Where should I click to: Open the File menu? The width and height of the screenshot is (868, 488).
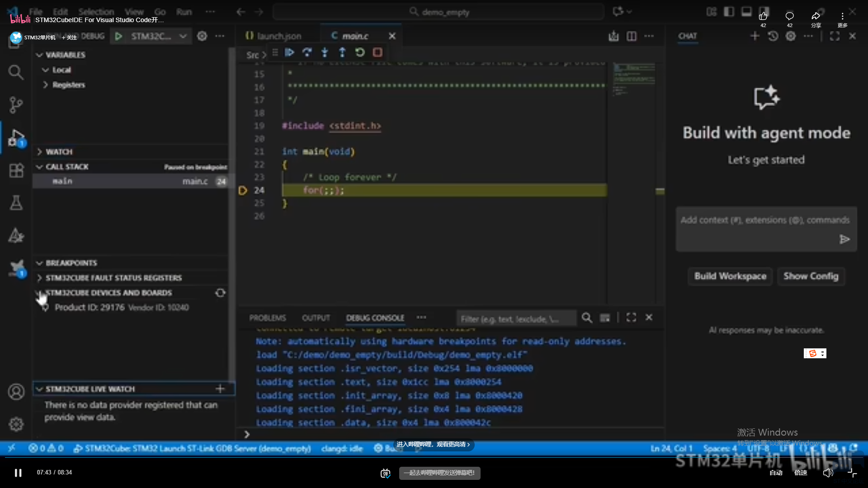point(36,12)
